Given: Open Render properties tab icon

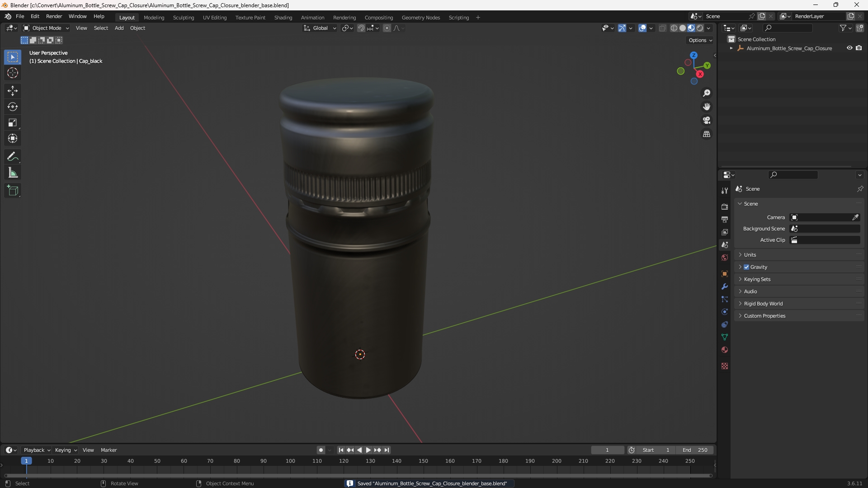Looking at the screenshot, I should click(725, 206).
